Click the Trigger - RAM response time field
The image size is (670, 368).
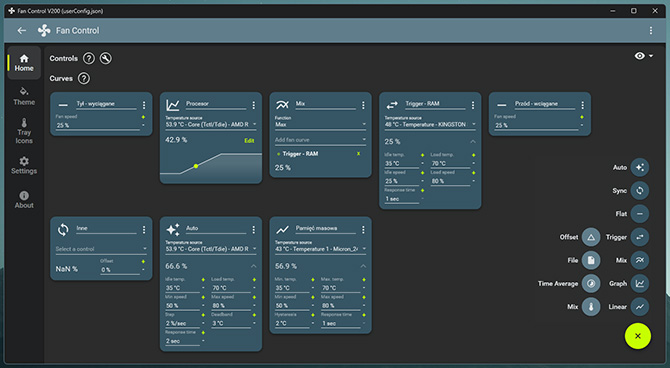[401, 199]
